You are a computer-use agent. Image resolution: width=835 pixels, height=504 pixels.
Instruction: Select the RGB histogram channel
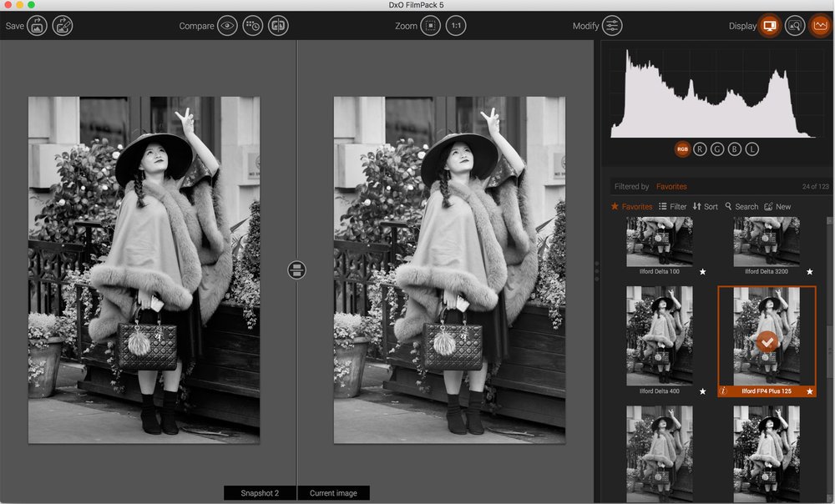click(682, 149)
